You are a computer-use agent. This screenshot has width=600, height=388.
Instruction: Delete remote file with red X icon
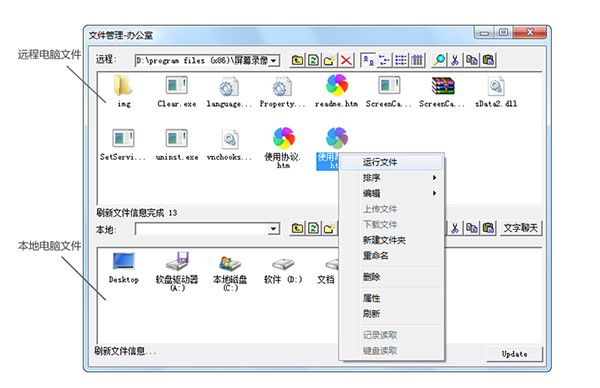[x=346, y=60]
